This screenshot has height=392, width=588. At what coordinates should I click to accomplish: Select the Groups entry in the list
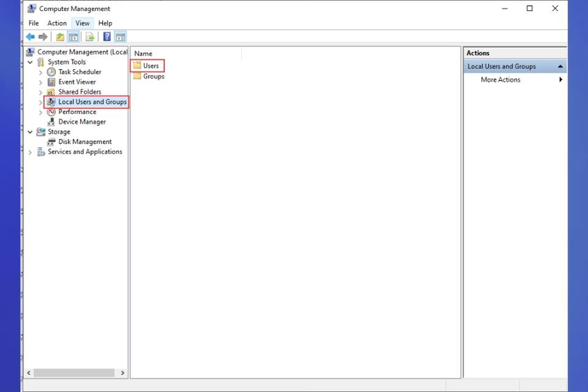[154, 76]
